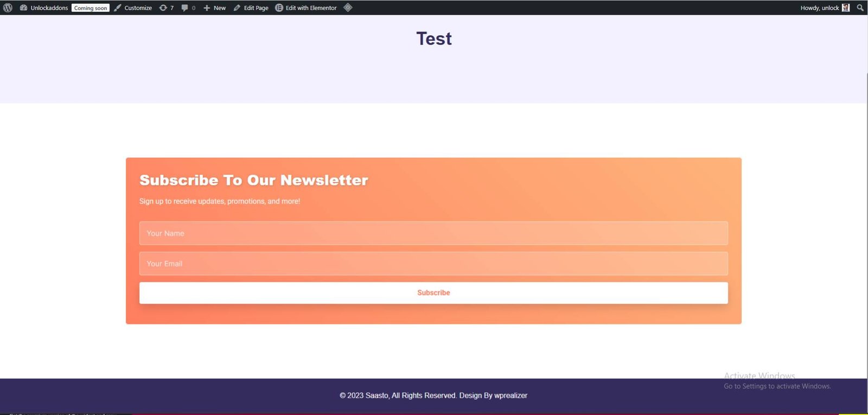Focus the Your Email input field

pyautogui.click(x=433, y=264)
